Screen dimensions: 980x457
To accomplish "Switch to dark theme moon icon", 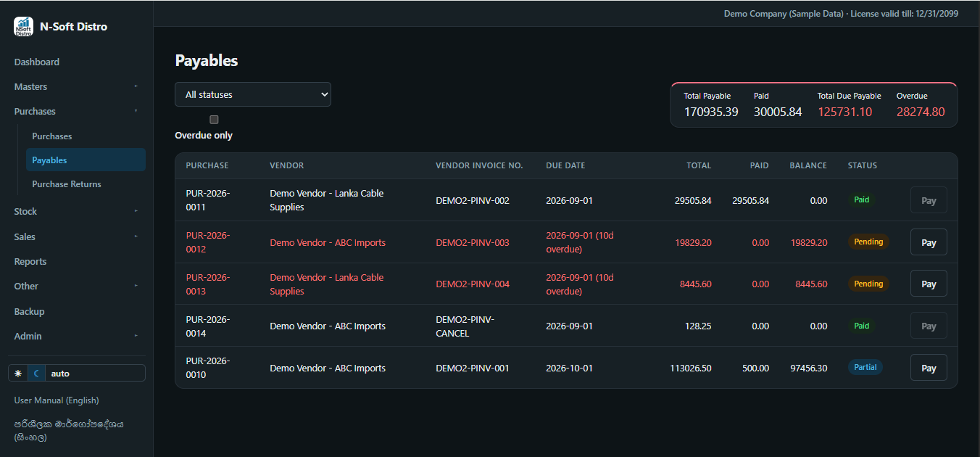I will tap(36, 374).
